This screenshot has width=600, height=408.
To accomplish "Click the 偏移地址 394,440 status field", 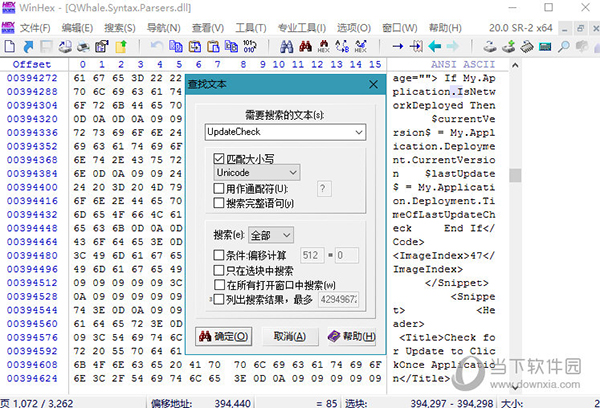I will click(x=200, y=403).
